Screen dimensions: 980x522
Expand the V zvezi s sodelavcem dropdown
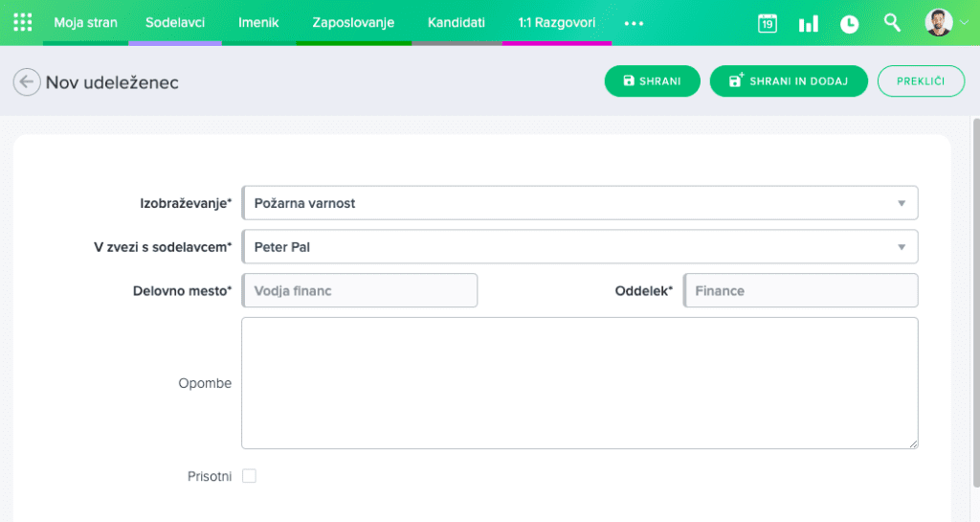pos(900,247)
